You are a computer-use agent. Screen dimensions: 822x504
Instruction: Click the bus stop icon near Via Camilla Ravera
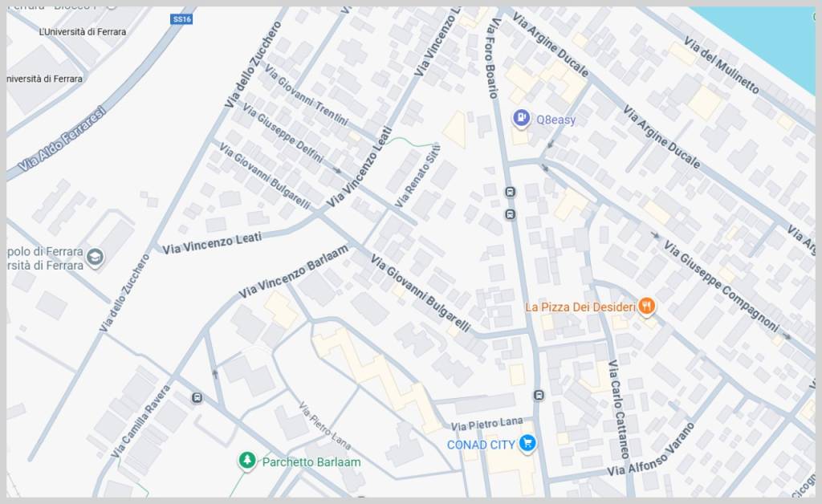coord(197,398)
